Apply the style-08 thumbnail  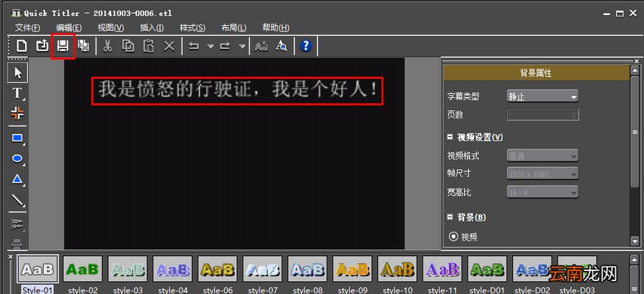307,269
